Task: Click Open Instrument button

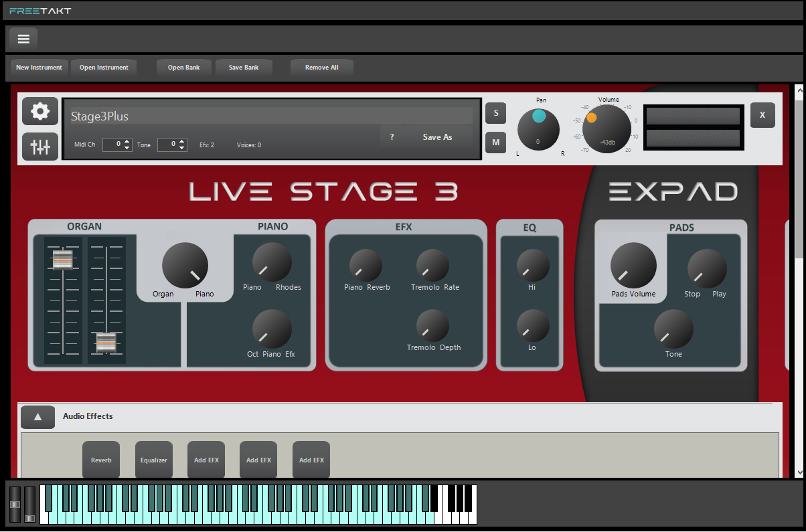Action: (104, 68)
